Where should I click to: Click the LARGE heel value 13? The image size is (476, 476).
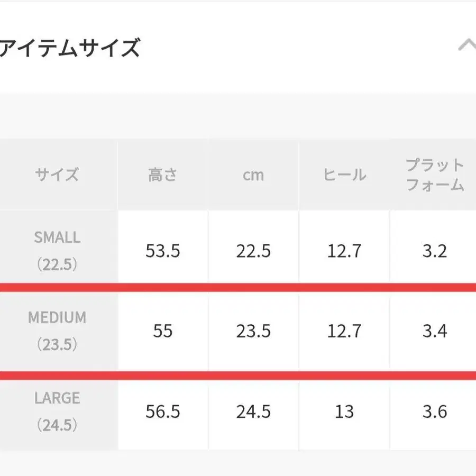tap(344, 411)
